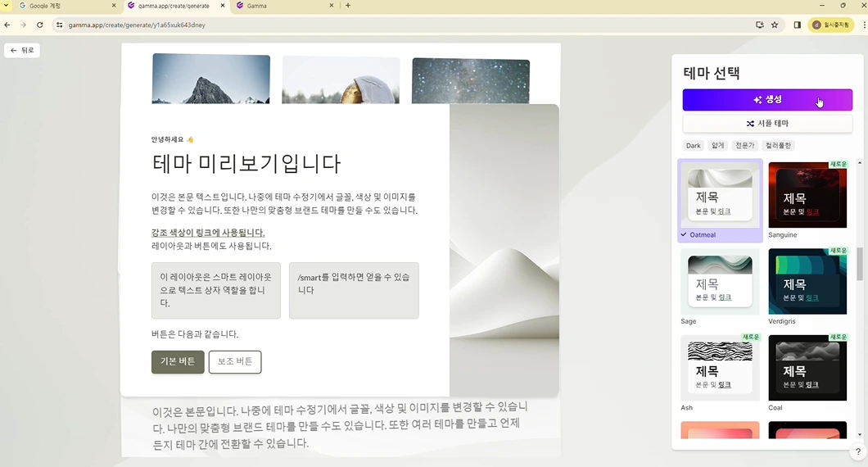The width and height of the screenshot is (868, 467).
Task: Open the tab search dropdown
Action: pos(6,6)
